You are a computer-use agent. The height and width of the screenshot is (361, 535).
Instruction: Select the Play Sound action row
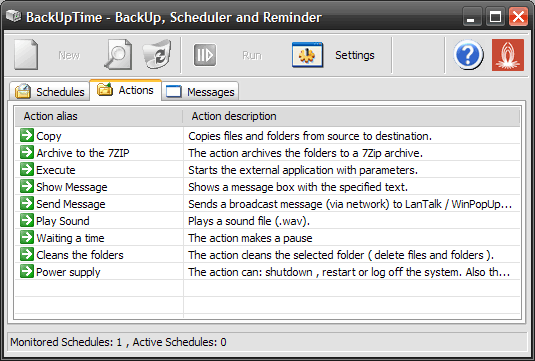click(x=268, y=221)
